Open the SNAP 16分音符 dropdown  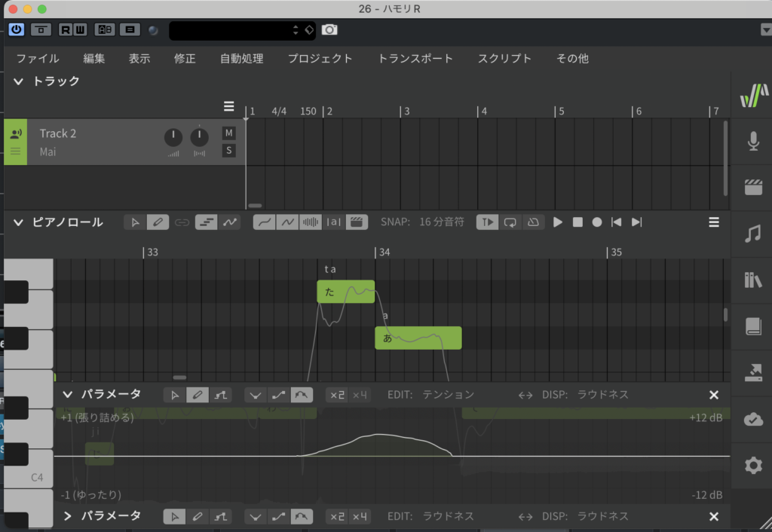point(441,222)
